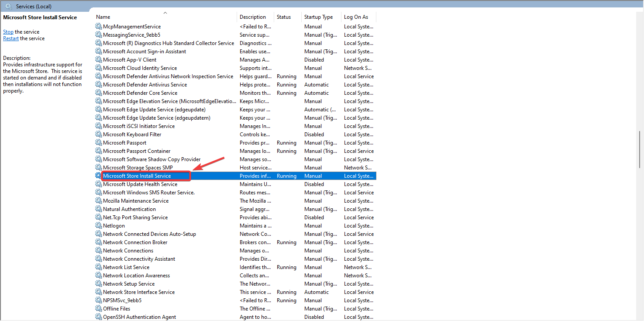This screenshot has height=321, width=644.
Task: Select the Microsoft Defender Core Service icon
Action: [99, 93]
